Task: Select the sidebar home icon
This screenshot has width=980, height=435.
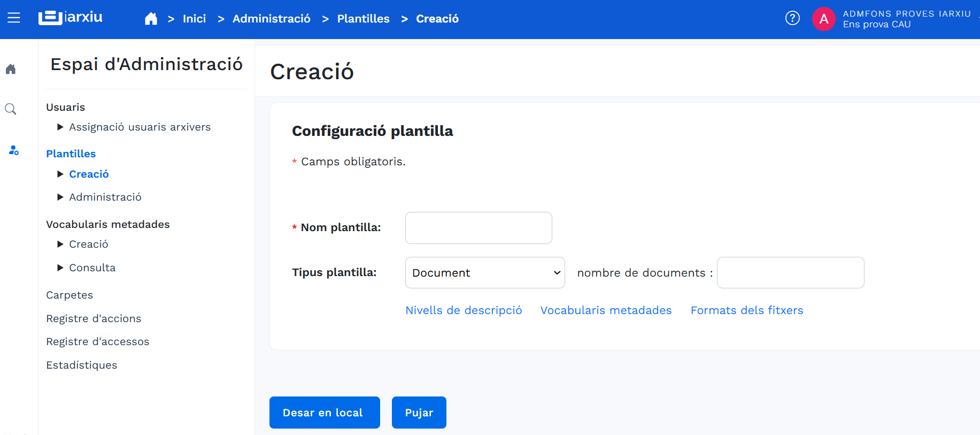Action: click(11, 69)
